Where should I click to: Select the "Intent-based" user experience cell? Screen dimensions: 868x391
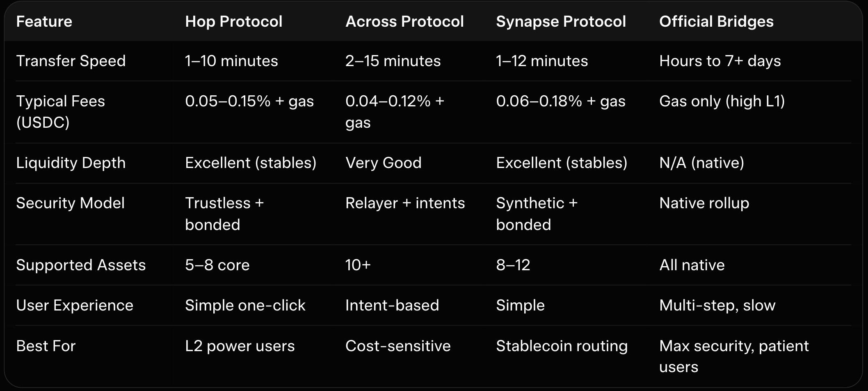[392, 305]
